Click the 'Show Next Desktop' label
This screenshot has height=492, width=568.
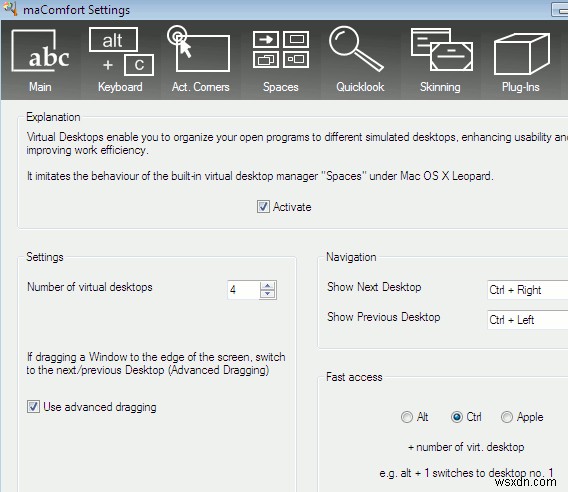coord(374,287)
